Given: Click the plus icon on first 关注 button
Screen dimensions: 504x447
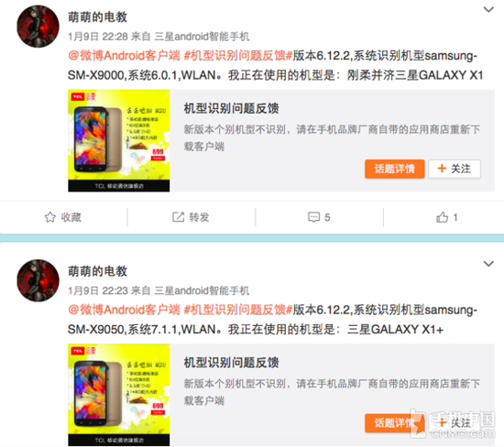Looking at the screenshot, I should 442,169.
